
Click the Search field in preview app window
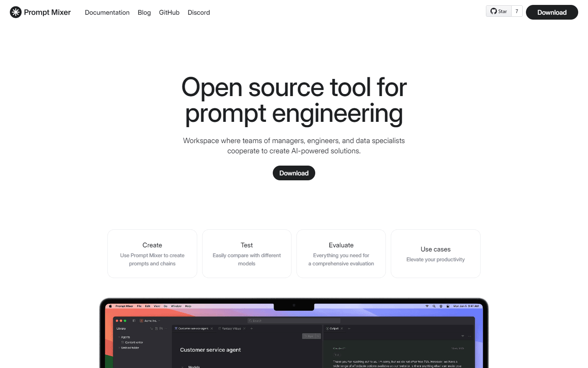coord(294,321)
